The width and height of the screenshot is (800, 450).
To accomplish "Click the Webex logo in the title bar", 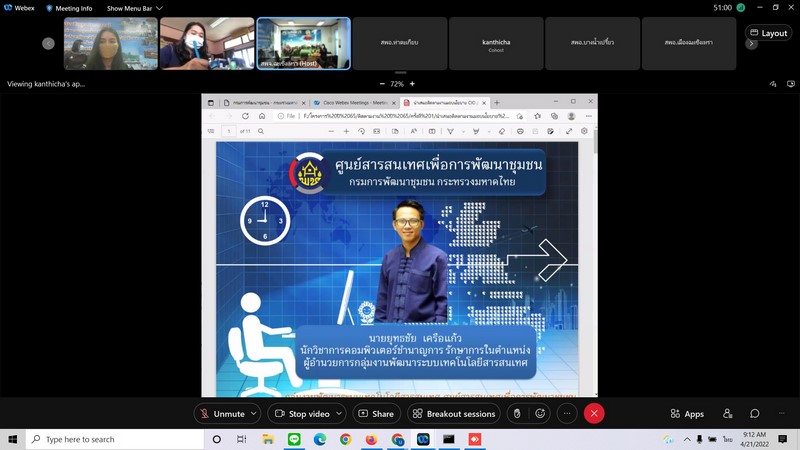I will [8, 8].
